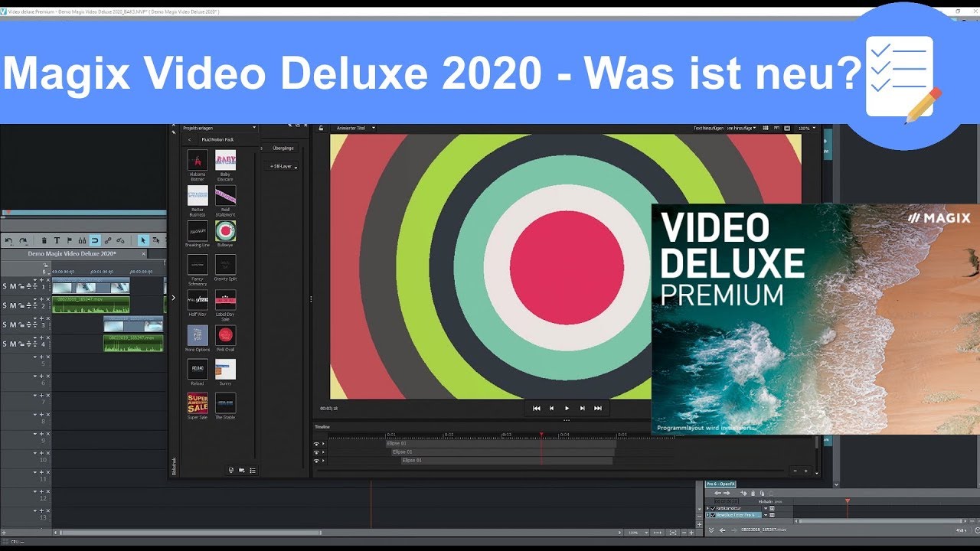
Task: Expand the second Ellipse 01 layer
Action: pos(323,452)
